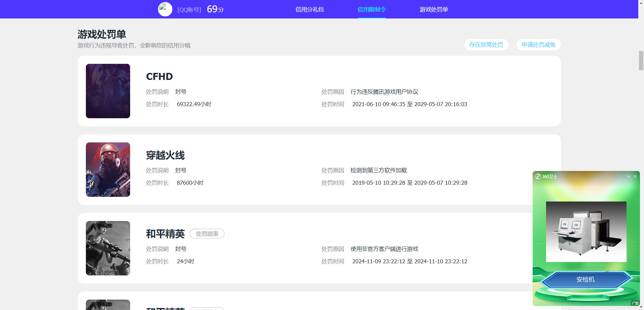
Task: Click the 广告 tag on the popup
Action: (x=635, y=303)
